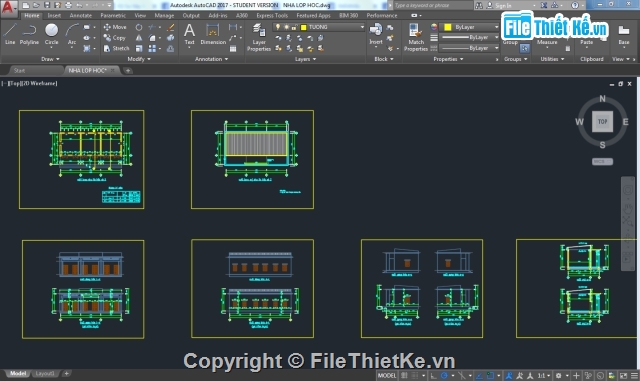The width and height of the screenshot is (640, 381).
Task: Open the Parametric ribbon tab
Action: coord(113,15)
